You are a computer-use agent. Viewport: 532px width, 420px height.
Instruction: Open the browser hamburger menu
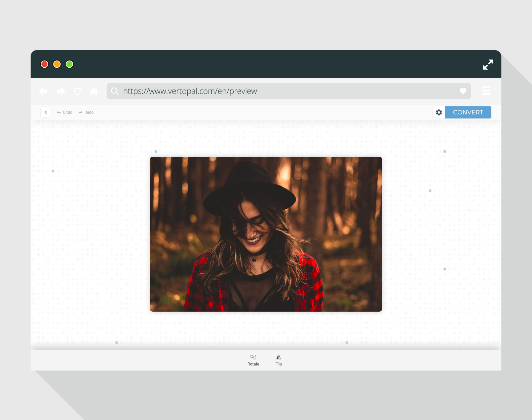click(x=486, y=91)
